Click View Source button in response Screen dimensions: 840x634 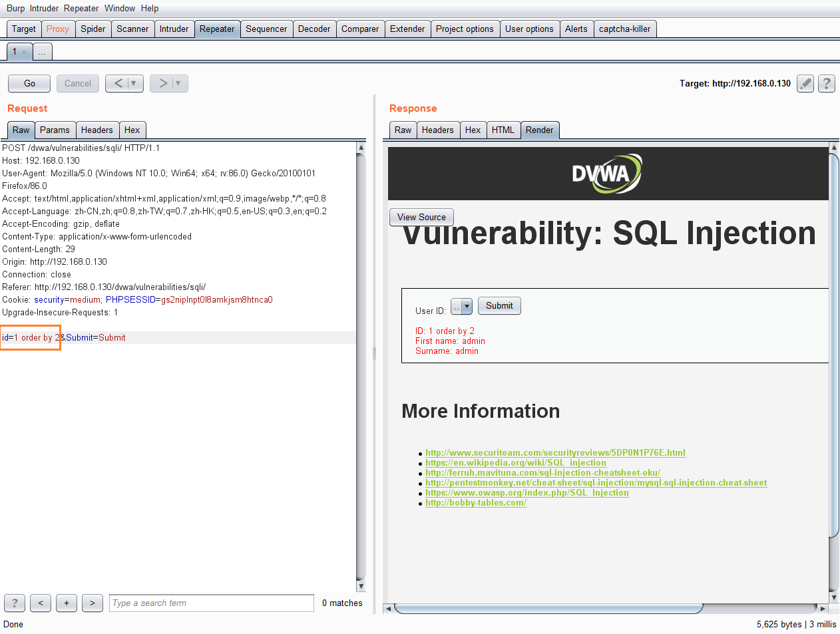pos(422,217)
